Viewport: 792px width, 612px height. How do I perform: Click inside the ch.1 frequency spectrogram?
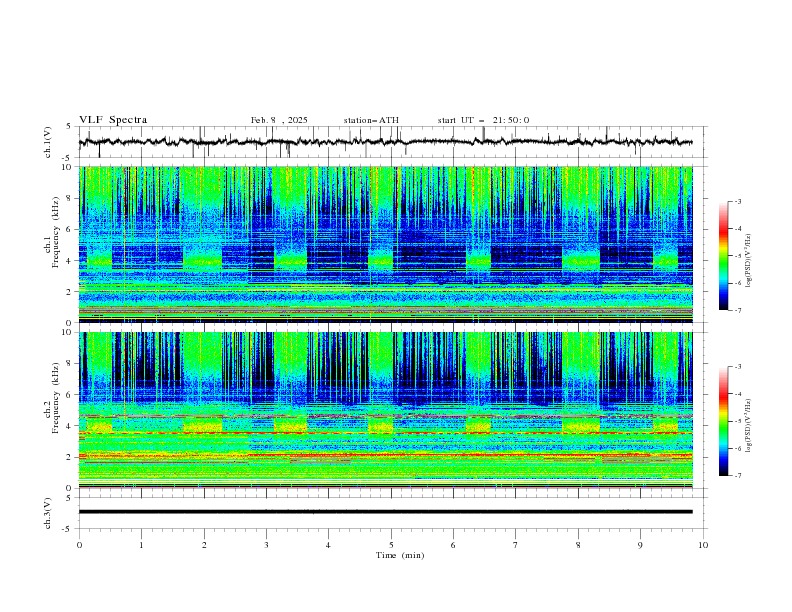point(385,244)
